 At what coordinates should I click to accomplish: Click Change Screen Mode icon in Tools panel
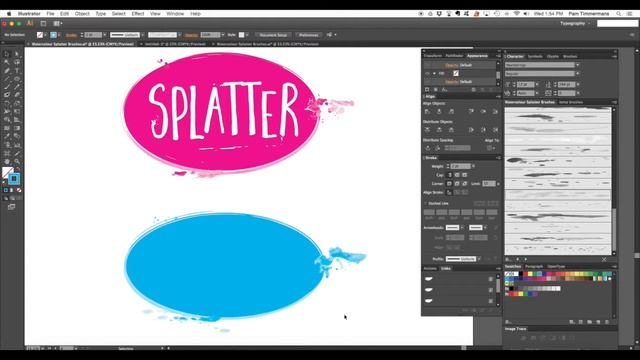point(11,207)
